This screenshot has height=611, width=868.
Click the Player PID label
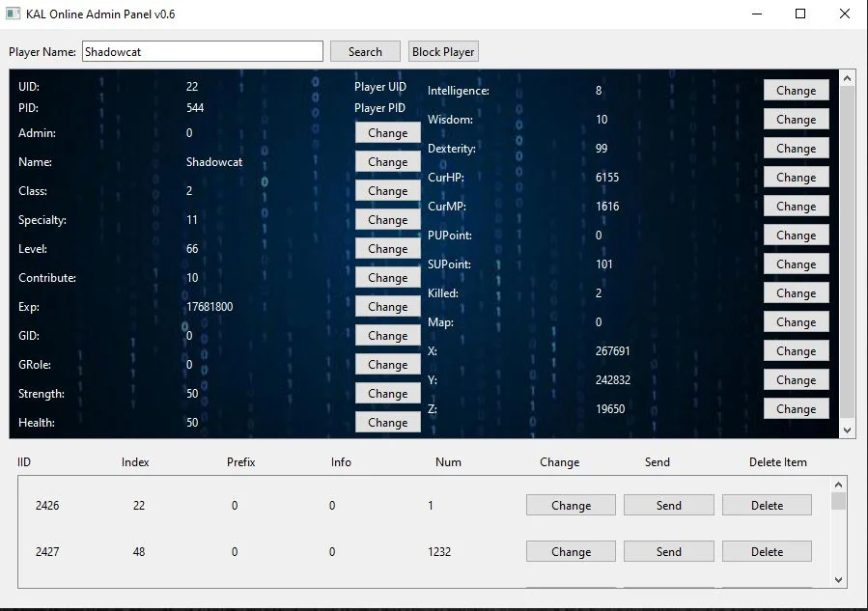pos(379,108)
